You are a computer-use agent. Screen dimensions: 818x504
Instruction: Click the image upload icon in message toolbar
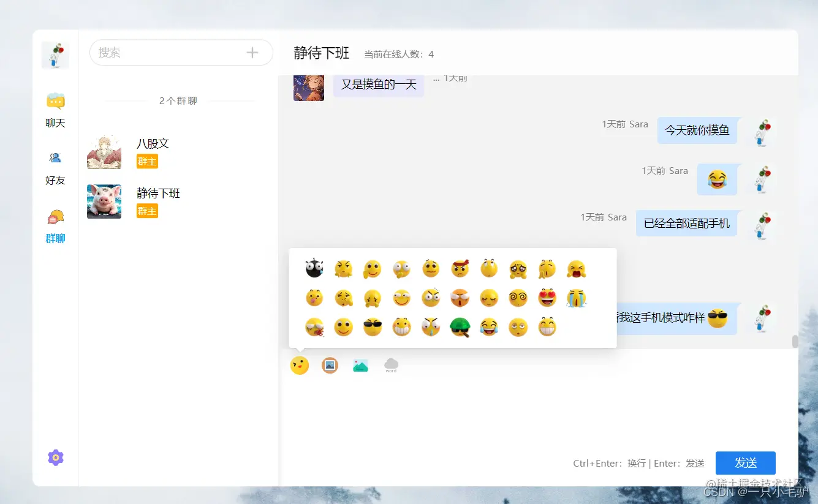click(330, 364)
